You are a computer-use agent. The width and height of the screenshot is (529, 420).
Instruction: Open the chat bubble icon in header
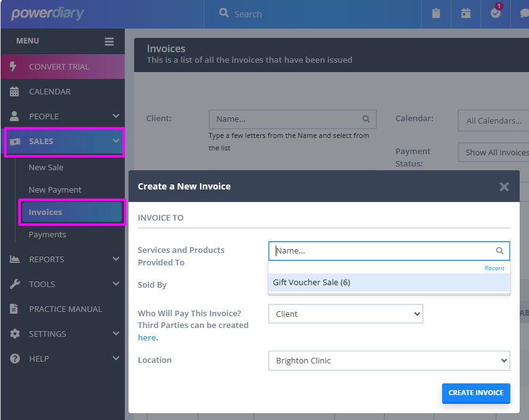tap(524, 14)
